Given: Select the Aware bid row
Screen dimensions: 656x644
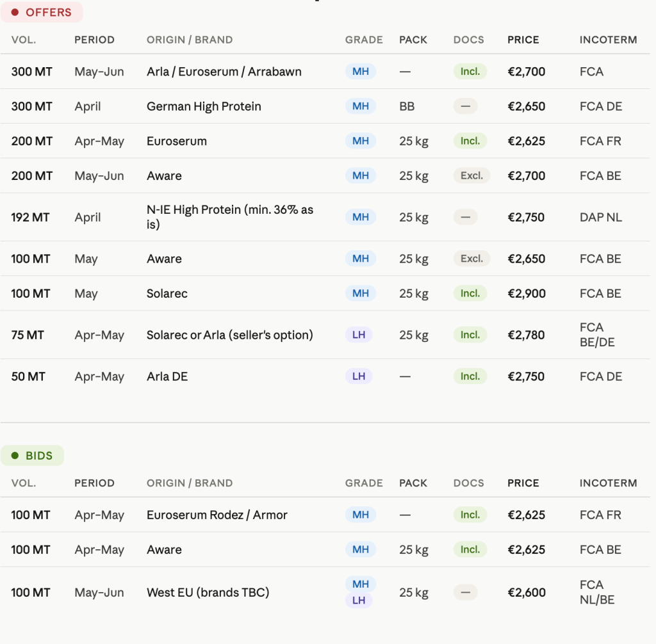Looking at the screenshot, I should (325, 549).
